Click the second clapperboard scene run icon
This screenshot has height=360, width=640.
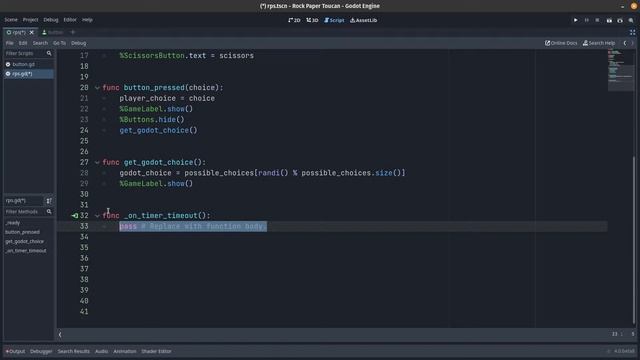(620, 20)
